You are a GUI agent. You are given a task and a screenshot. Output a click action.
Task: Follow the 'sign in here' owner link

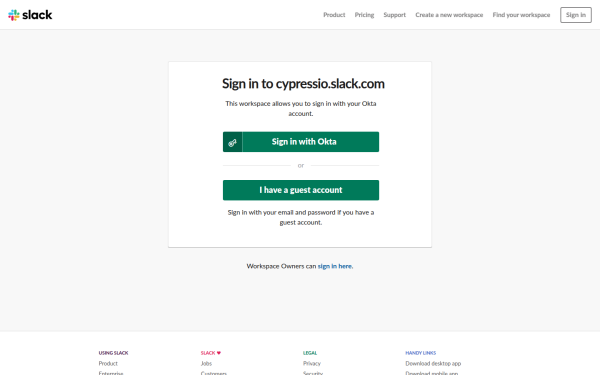335,266
